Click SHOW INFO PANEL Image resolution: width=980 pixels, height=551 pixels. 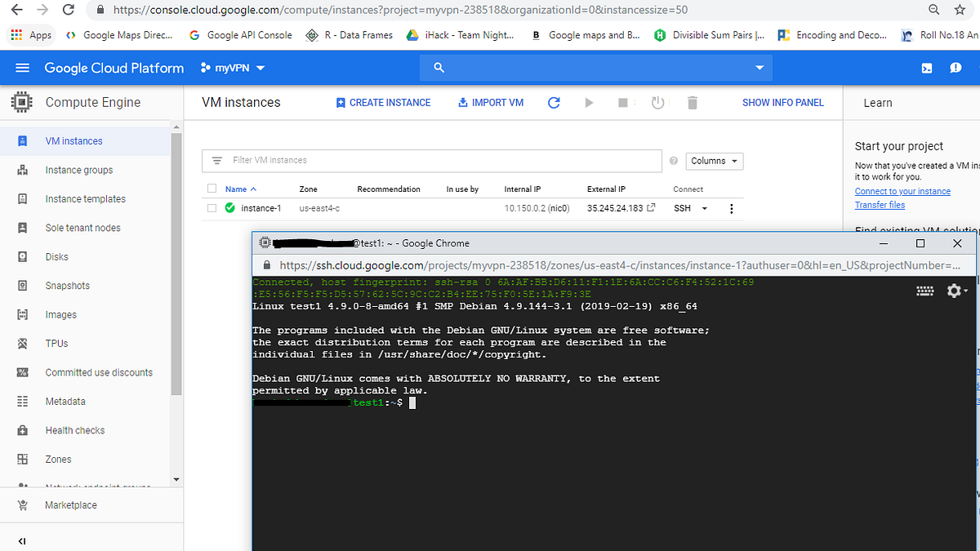pos(783,103)
